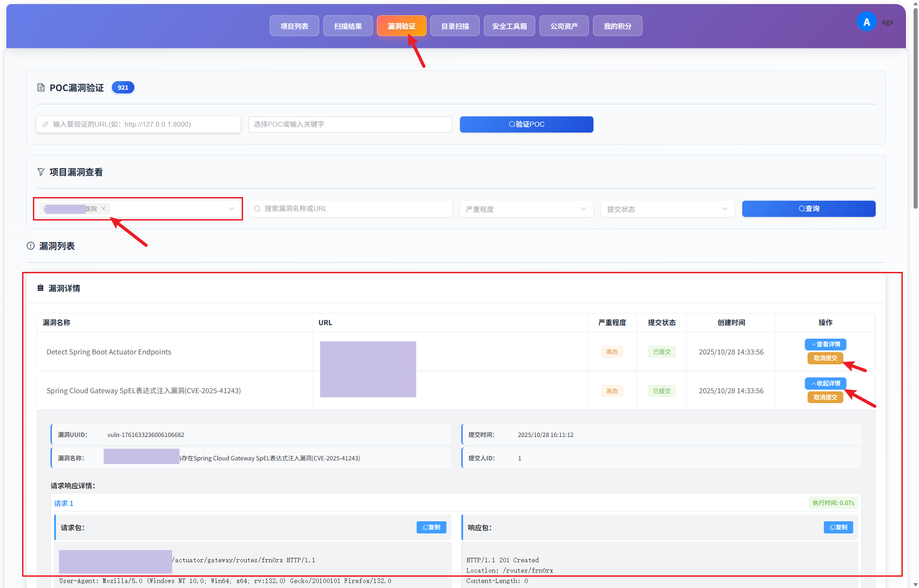Open the project selector dropdown arrow
The height and width of the screenshot is (588, 919).
pos(231,209)
